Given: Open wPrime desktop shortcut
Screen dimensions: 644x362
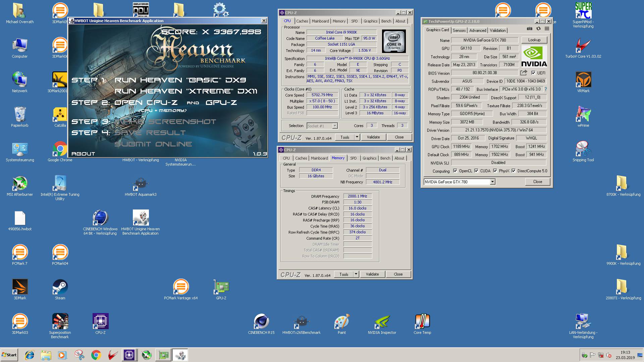Looking at the screenshot, I should [583, 117].
